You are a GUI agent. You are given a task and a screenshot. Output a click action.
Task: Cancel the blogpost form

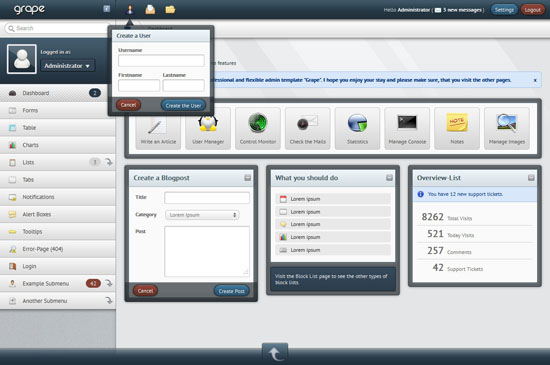coord(145,291)
